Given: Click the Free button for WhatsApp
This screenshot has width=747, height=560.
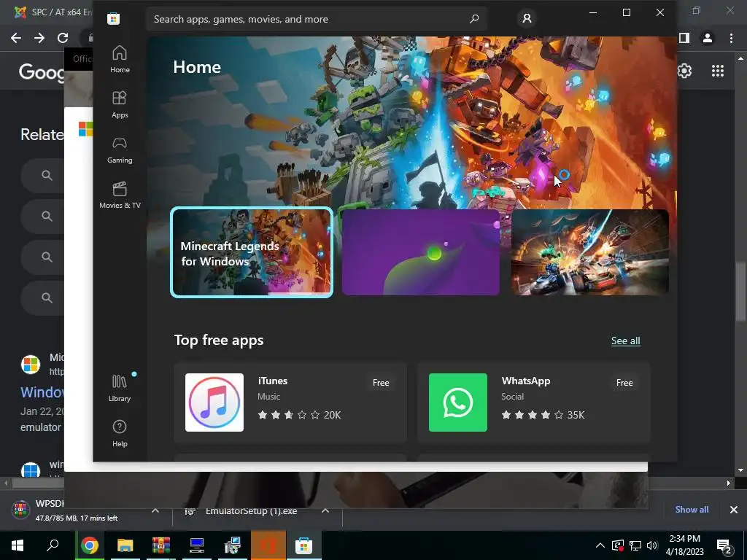Looking at the screenshot, I should coord(624,382).
